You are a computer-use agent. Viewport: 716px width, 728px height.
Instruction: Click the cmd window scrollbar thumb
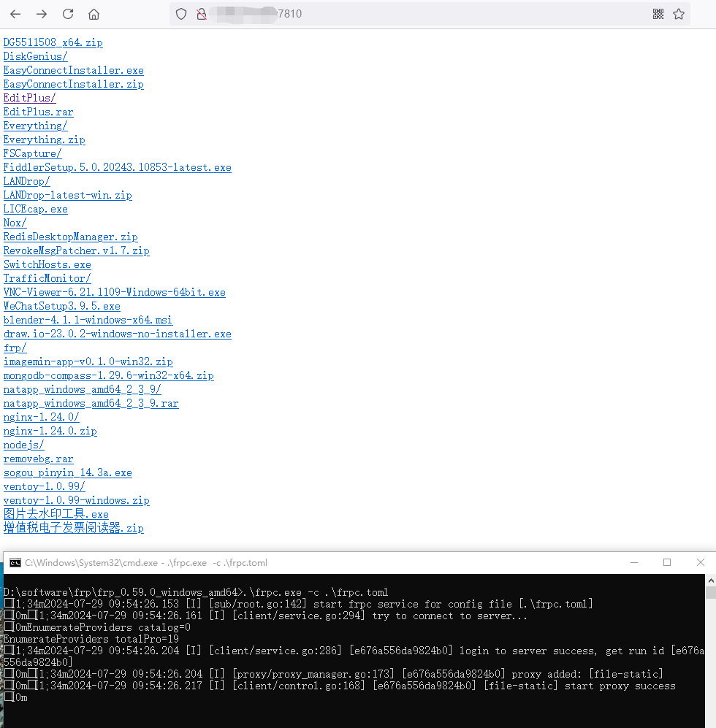click(x=711, y=593)
